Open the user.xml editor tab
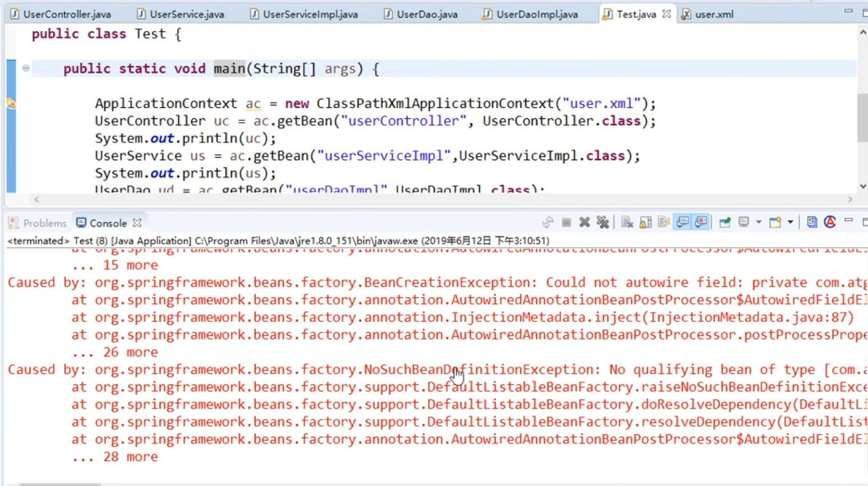Image resolution: width=868 pixels, height=486 pixels. click(708, 14)
